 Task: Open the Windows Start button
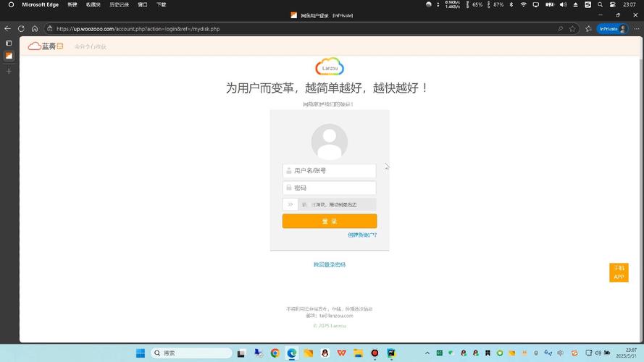140,353
